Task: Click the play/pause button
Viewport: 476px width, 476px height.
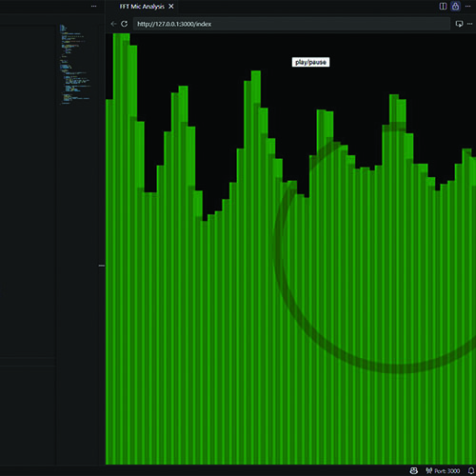Action: pos(310,62)
